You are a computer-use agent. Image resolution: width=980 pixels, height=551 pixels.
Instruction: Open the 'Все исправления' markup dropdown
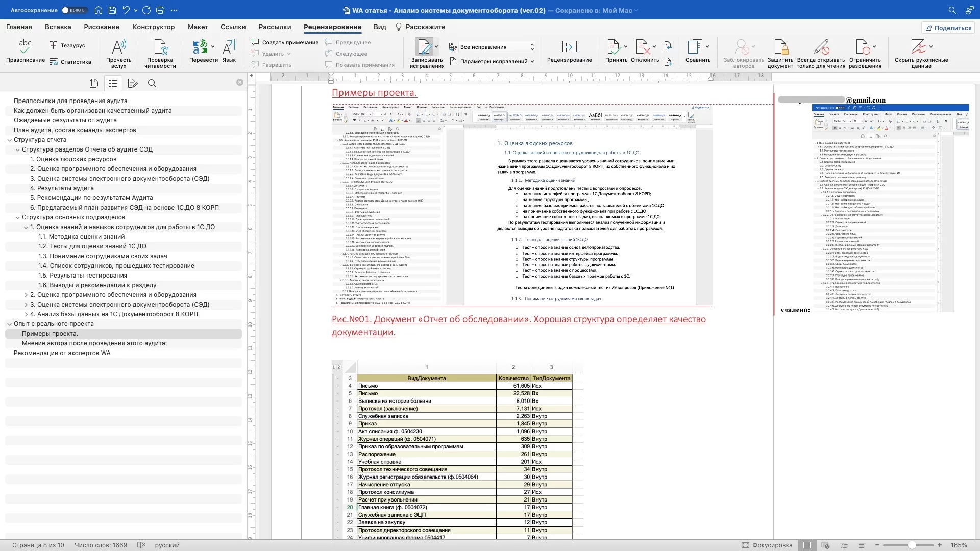[x=492, y=47]
